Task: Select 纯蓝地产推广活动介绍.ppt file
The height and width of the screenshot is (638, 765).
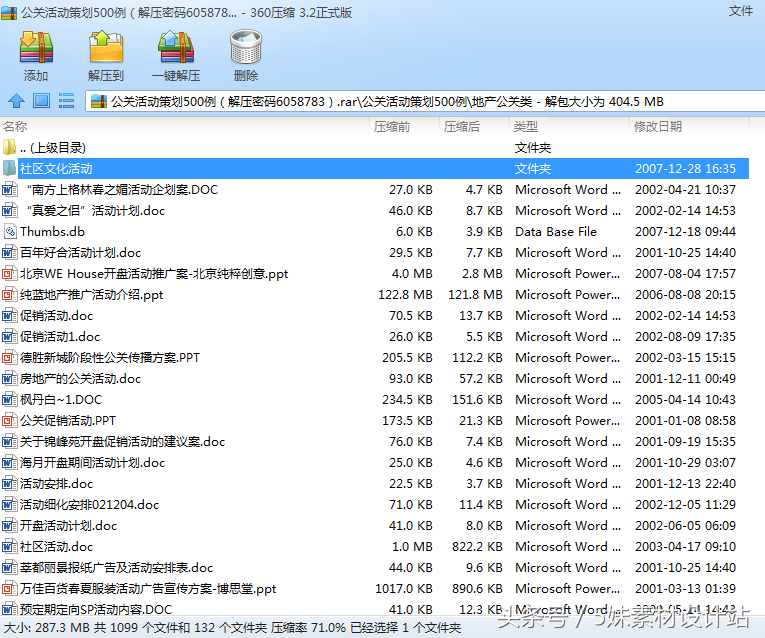Action: 375,295
